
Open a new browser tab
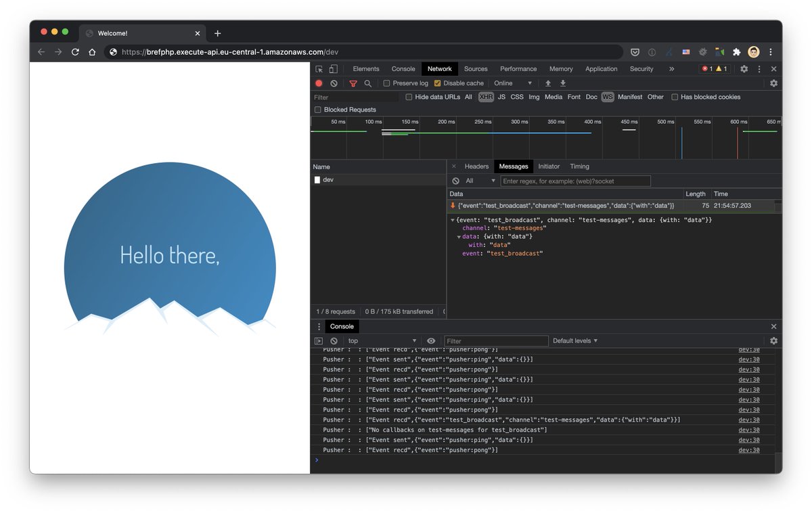(217, 33)
